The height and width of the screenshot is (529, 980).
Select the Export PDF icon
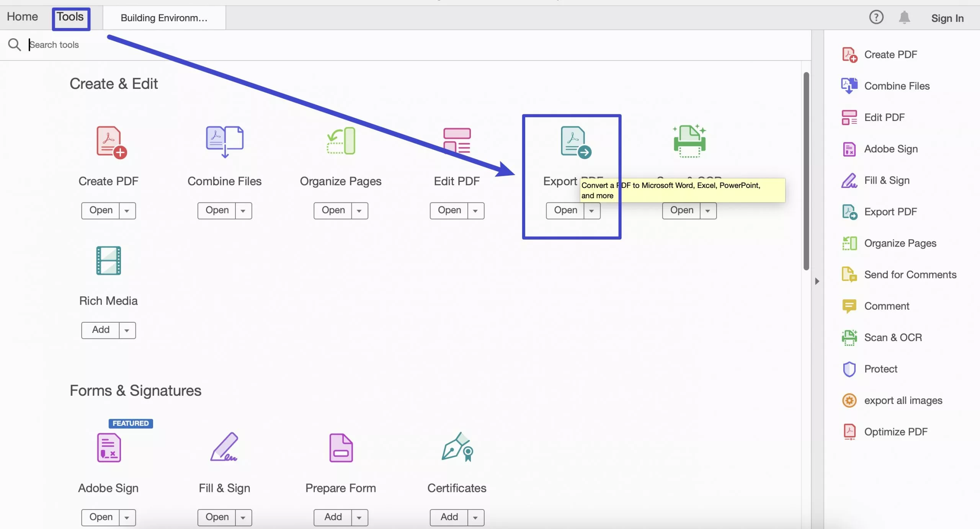572,142
